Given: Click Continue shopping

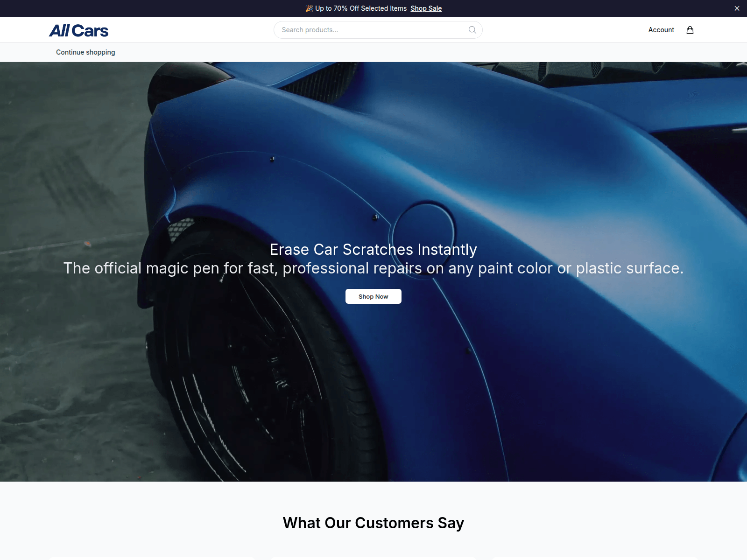Looking at the screenshot, I should coord(85,52).
